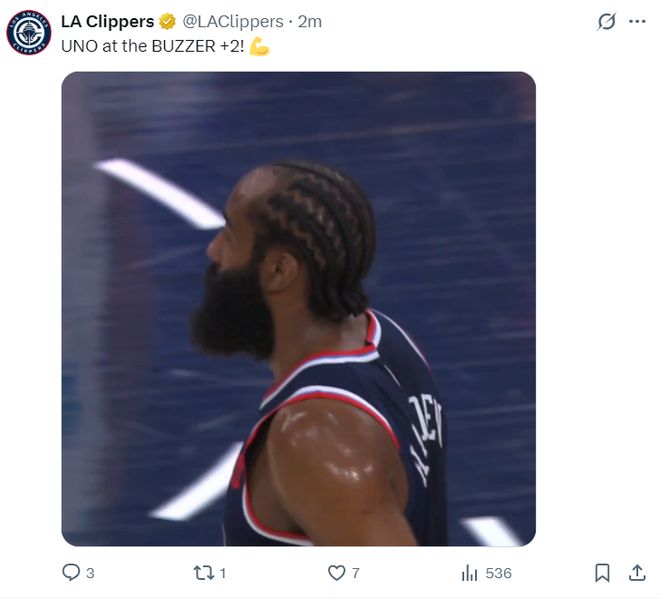Viewport: 660px width, 599px height.
Task: Open the view analytics bar chart icon
Action: 469,573
